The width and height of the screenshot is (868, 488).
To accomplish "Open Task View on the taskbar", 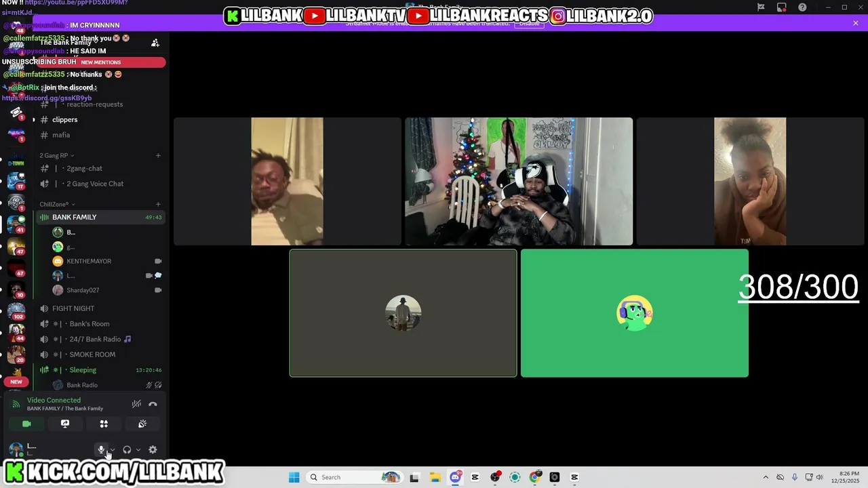I will pyautogui.click(x=414, y=477).
